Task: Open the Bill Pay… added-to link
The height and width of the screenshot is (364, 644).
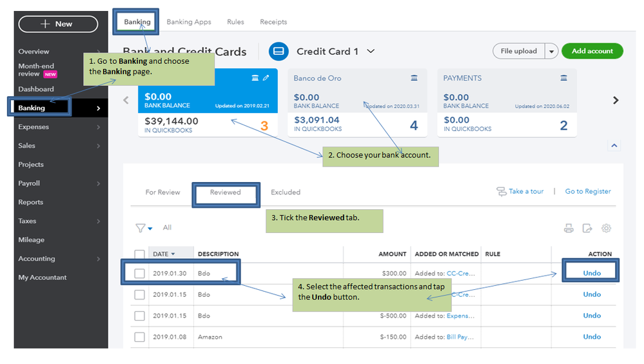Action: [460, 338]
